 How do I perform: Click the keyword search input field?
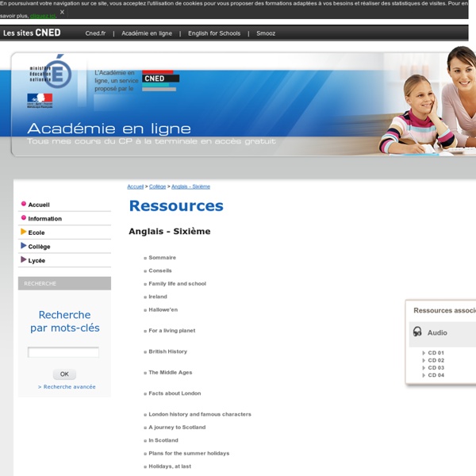[63, 352]
